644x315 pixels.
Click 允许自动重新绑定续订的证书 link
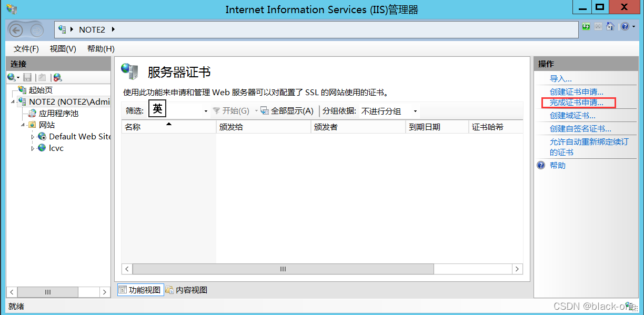point(589,147)
